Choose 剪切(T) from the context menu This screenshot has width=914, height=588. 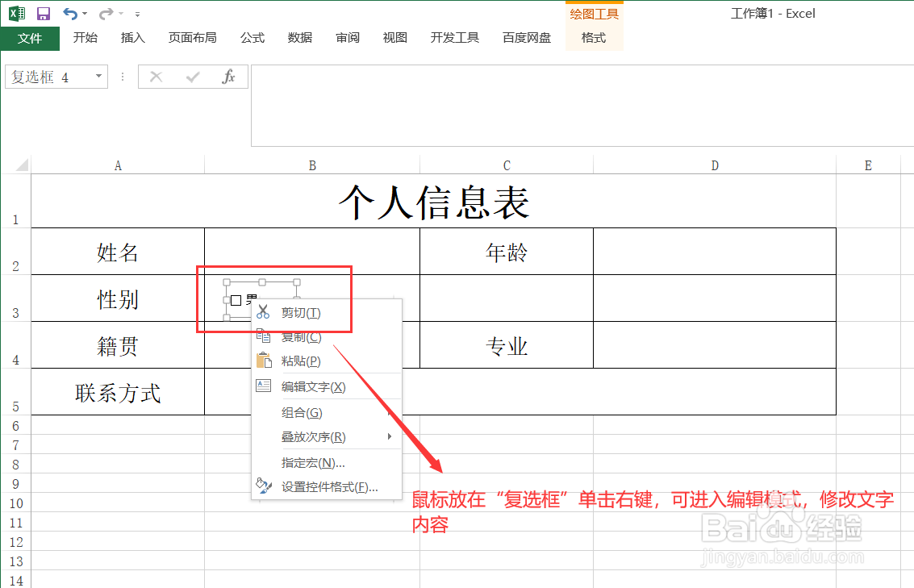tap(327, 313)
